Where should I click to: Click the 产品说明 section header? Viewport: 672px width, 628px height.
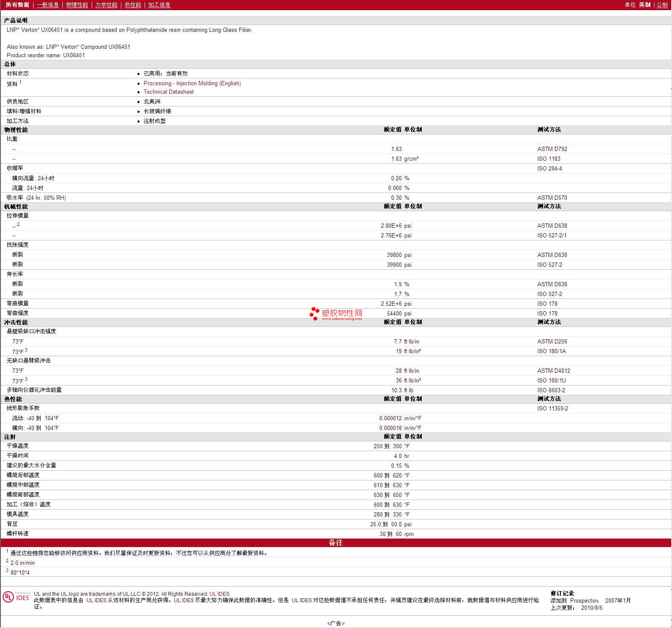tap(16, 20)
